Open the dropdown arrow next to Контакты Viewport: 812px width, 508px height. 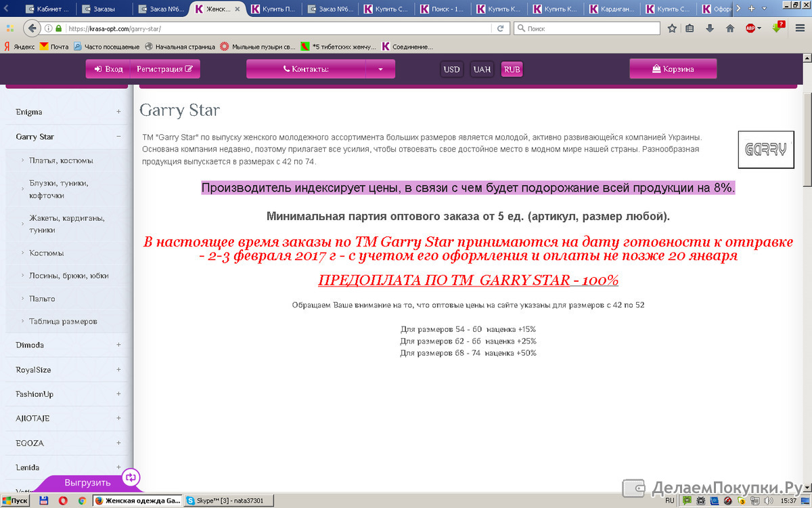(x=380, y=69)
